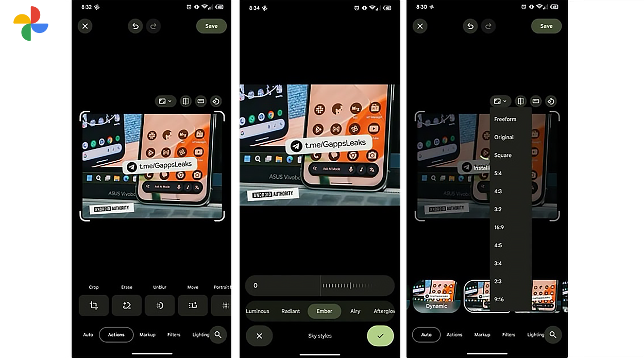
Task: Choose the Luminous sky style
Action: (257, 311)
